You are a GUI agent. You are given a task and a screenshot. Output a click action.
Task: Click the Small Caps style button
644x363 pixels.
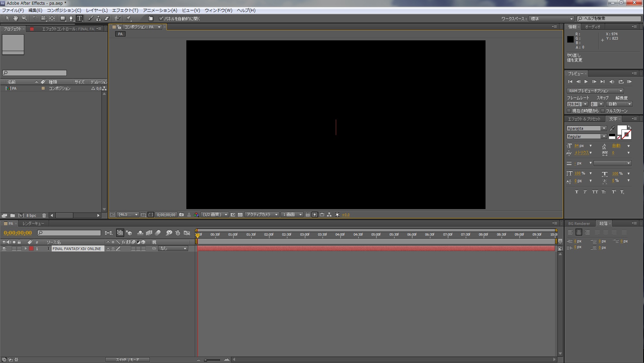click(604, 192)
